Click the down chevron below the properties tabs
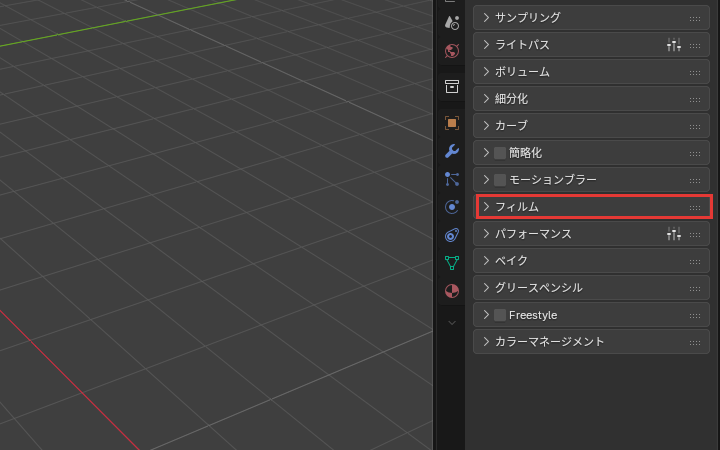The height and width of the screenshot is (450, 720). click(x=452, y=323)
